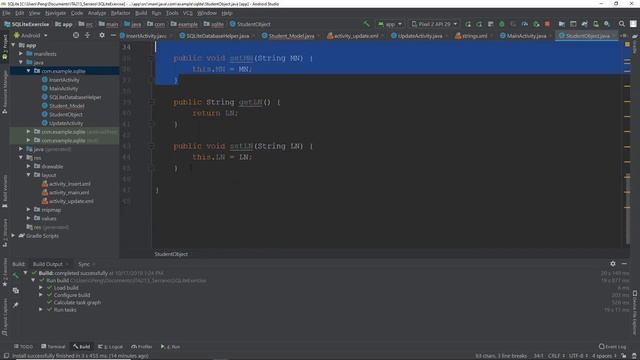The width and height of the screenshot is (640, 360).
Task: Expand the Load build step
Action: pos(40,288)
